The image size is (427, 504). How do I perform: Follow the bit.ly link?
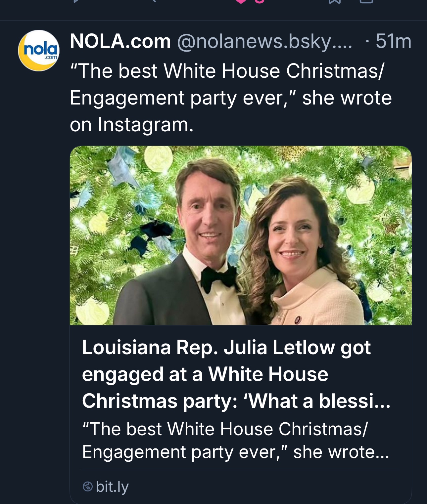click(x=112, y=486)
